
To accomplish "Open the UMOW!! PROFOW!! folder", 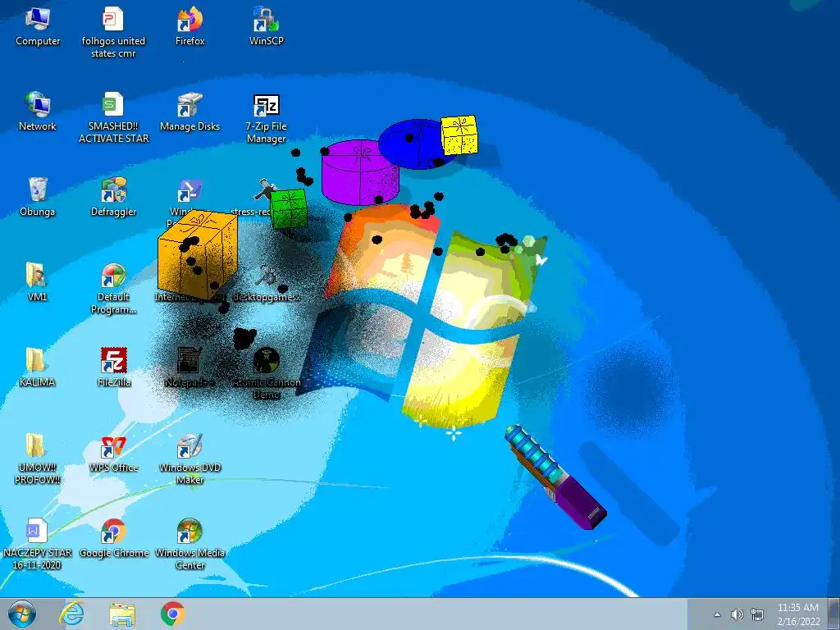I will (36, 459).
